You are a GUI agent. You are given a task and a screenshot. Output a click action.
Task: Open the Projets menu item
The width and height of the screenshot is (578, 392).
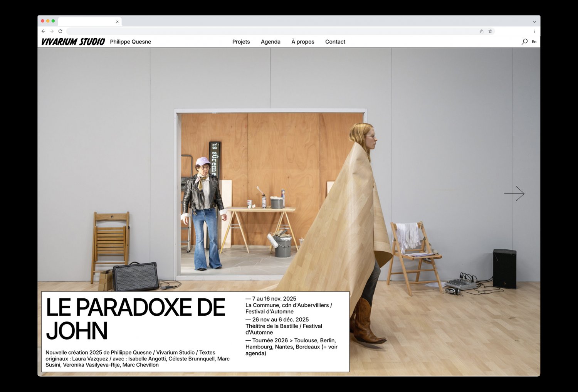[241, 42]
